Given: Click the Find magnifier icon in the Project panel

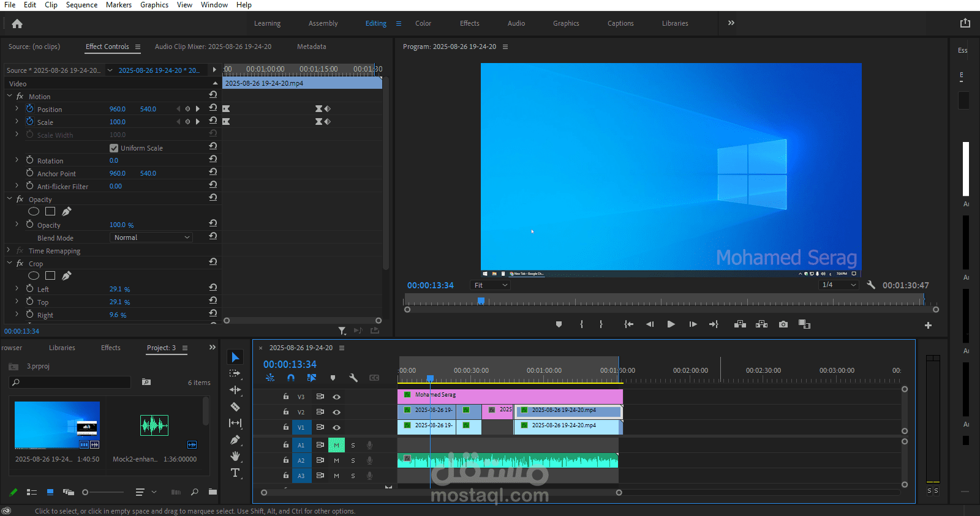Looking at the screenshot, I should click(194, 492).
